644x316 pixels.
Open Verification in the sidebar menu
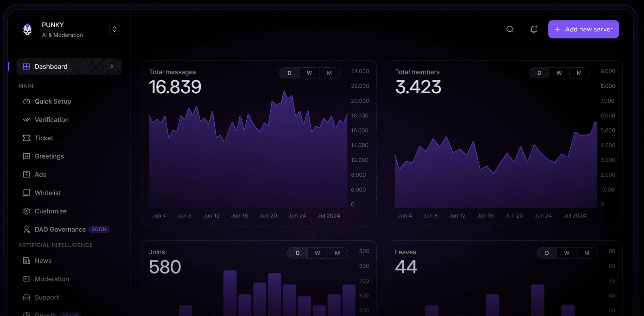(51, 120)
